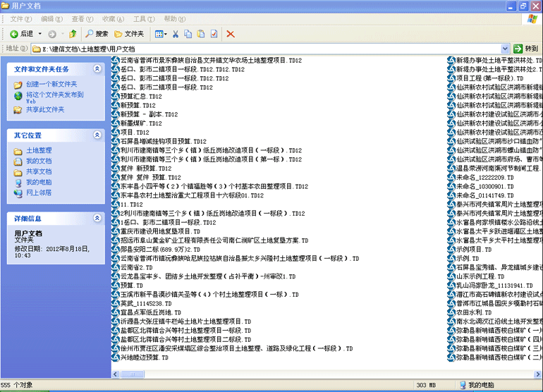
Task: Open the 查看(V) menu
Action: click(82, 18)
